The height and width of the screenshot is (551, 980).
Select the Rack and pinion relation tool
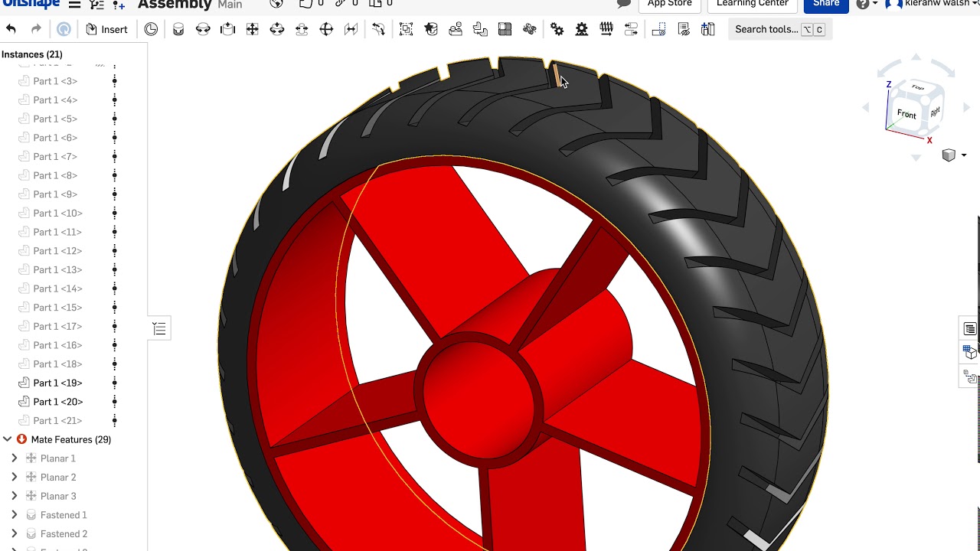[582, 29]
